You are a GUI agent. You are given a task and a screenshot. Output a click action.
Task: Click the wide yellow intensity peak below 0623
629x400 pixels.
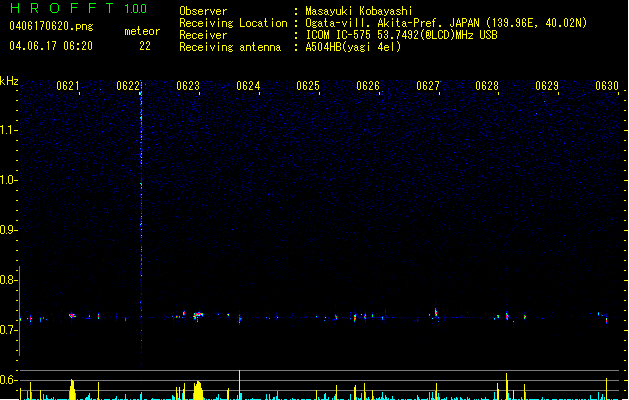(x=198, y=390)
